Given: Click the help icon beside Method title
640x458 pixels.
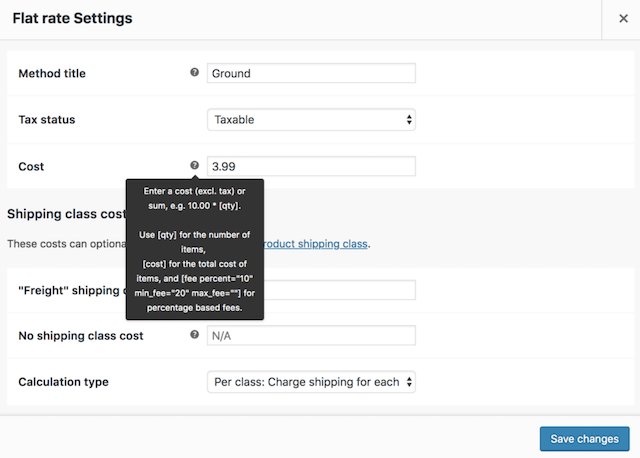Looking at the screenshot, I should 194,73.
